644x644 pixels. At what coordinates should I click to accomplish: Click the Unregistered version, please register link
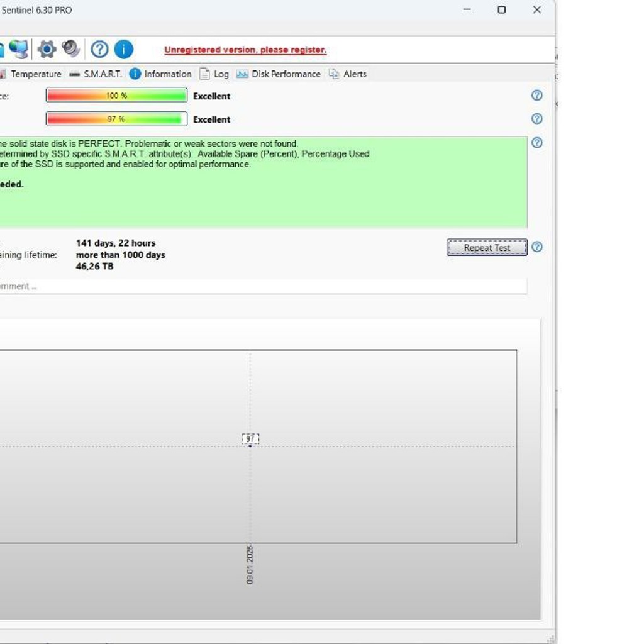point(245,50)
